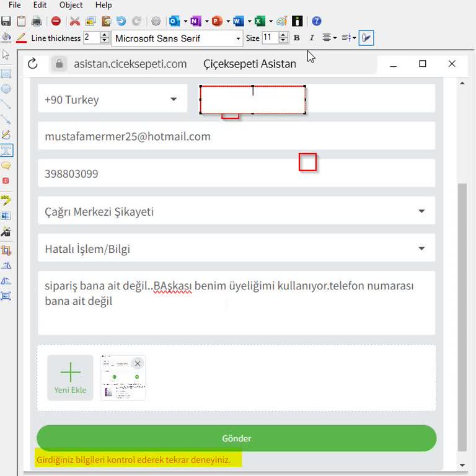Open the Çağrı Merkezi Şikayeti dropdown
The height and width of the screenshot is (476, 476).
click(x=236, y=211)
